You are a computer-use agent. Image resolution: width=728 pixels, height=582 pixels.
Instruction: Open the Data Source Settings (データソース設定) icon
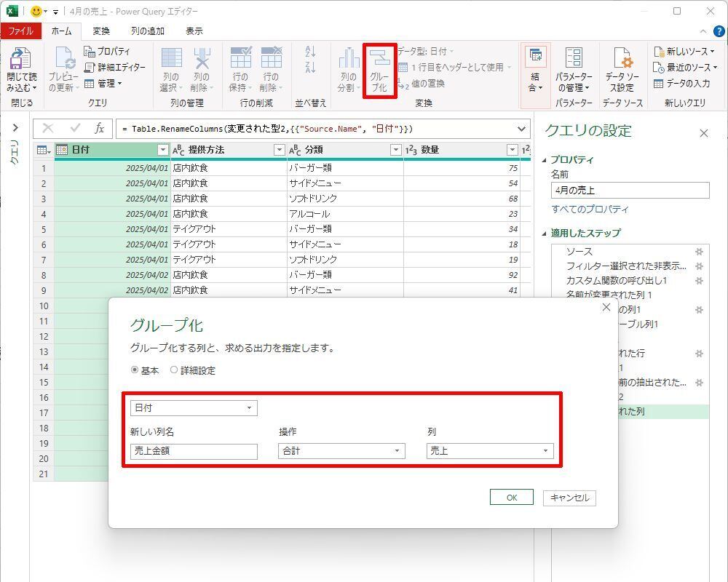point(622,69)
